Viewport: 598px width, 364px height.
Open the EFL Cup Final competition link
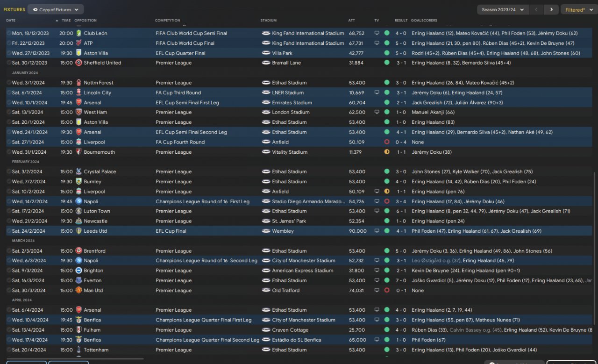point(171,231)
